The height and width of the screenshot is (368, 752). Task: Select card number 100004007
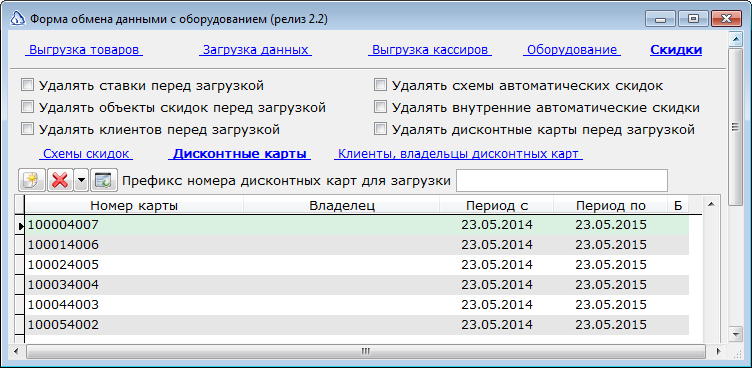[x=63, y=225]
